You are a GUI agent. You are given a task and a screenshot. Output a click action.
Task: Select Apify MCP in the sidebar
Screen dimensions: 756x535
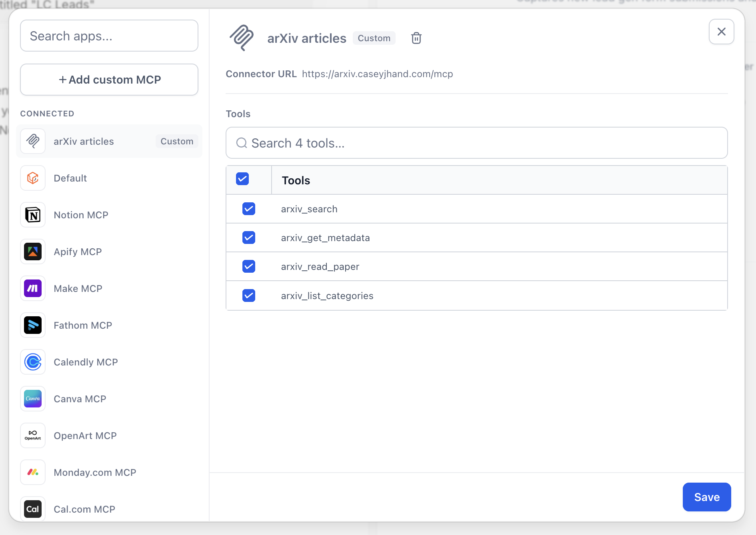pos(109,252)
